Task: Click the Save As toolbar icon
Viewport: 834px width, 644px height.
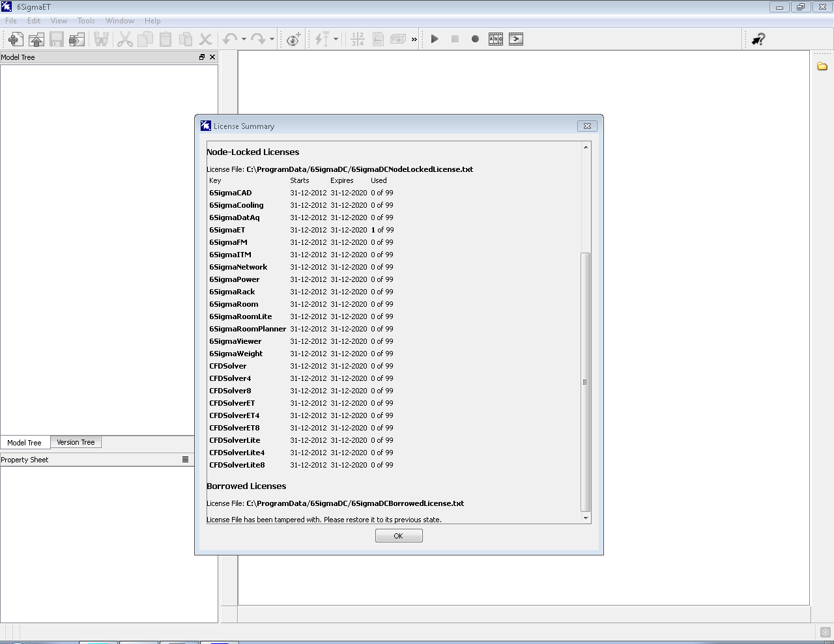Action: point(77,39)
